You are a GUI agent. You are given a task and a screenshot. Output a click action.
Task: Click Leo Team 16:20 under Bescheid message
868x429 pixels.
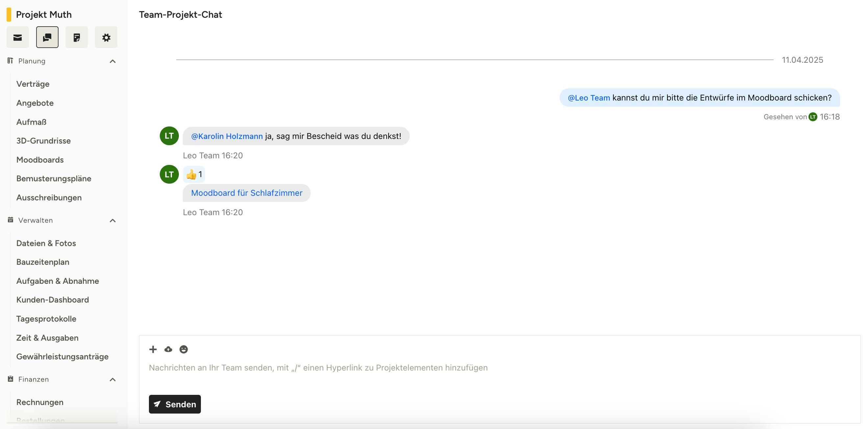[x=213, y=155]
